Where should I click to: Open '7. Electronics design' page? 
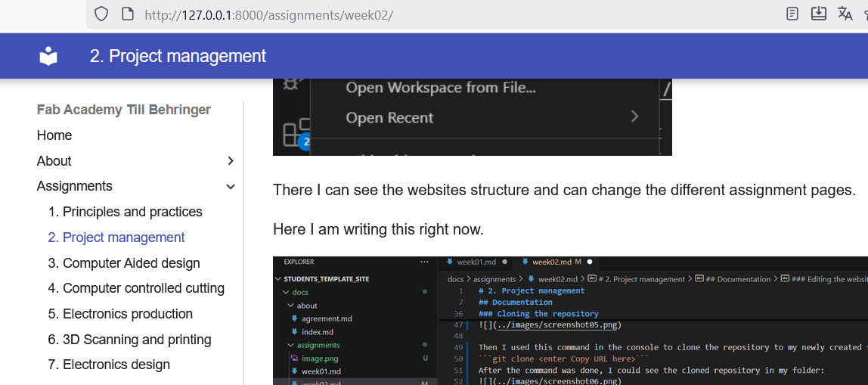[109, 365]
